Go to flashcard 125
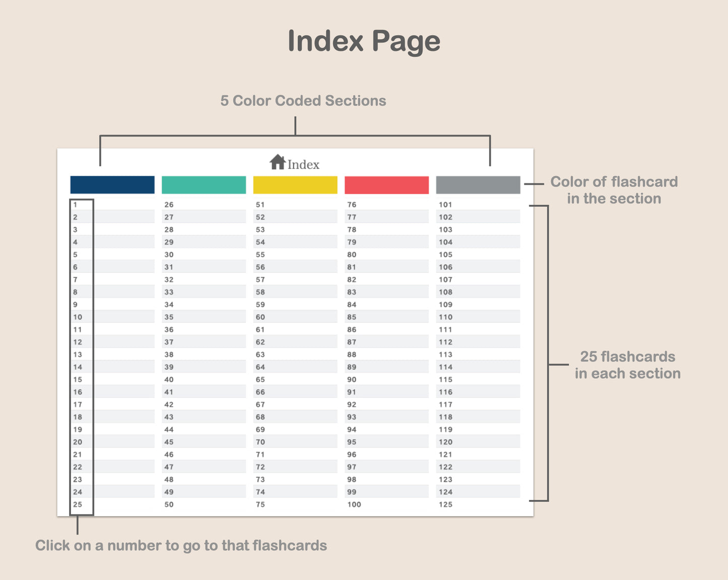The width and height of the screenshot is (728, 580). (445, 504)
